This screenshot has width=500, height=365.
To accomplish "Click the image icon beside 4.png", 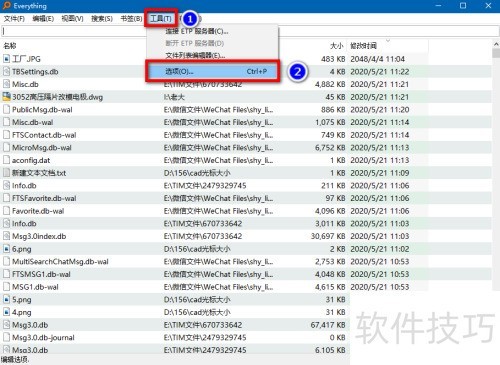I will coord(6,312).
